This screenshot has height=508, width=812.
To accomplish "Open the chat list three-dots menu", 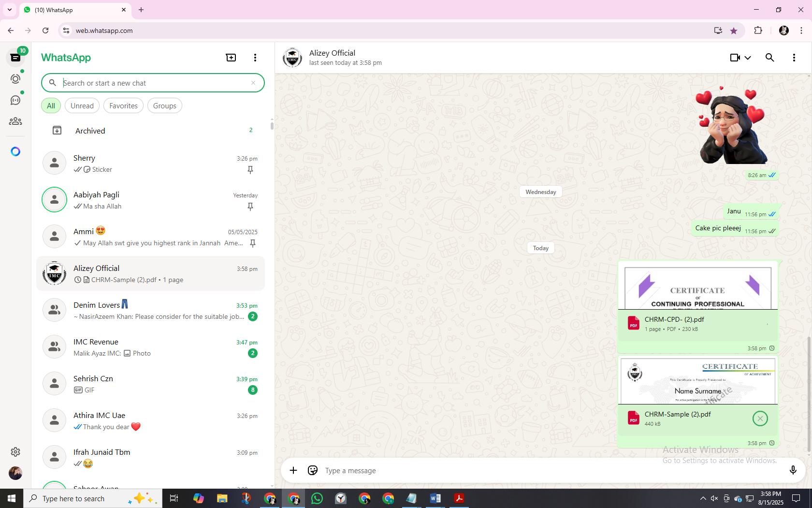I will coord(255,58).
